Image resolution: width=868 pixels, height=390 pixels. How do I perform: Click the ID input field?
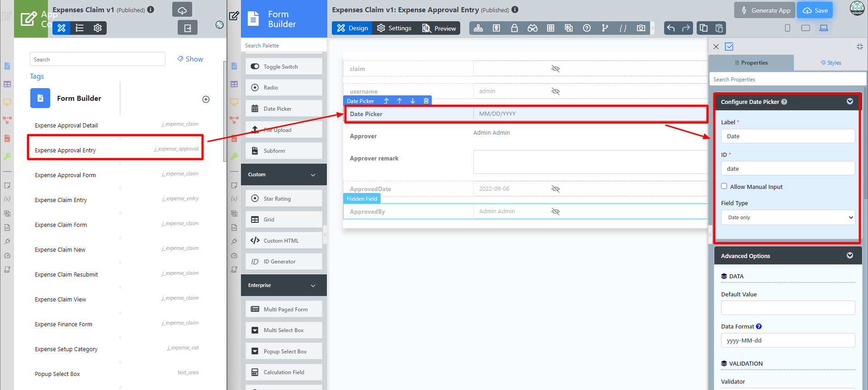788,169
